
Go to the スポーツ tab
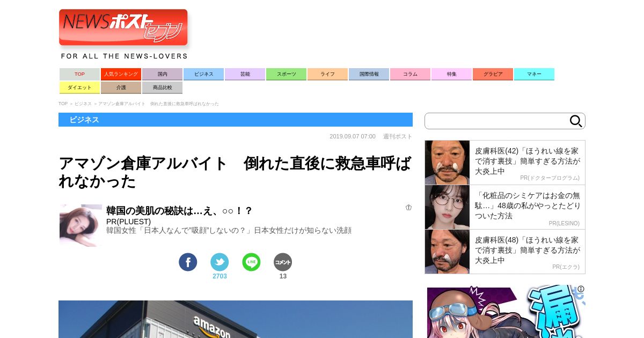coord(286,74)
